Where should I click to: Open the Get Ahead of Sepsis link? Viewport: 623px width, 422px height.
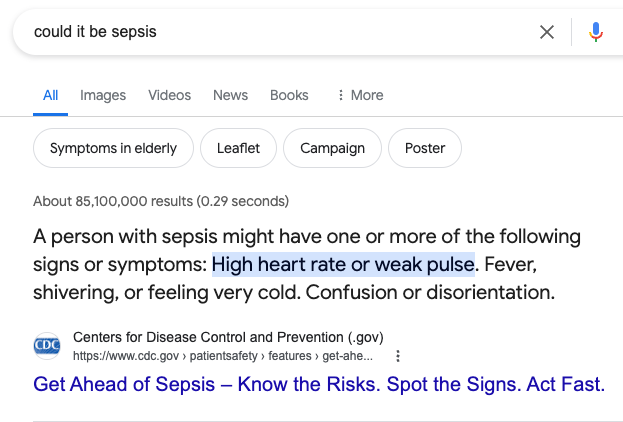(319, 384)
